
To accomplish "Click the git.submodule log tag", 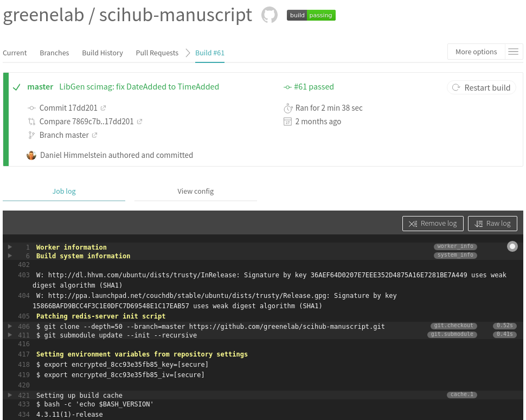I will [x=452, y=334].
